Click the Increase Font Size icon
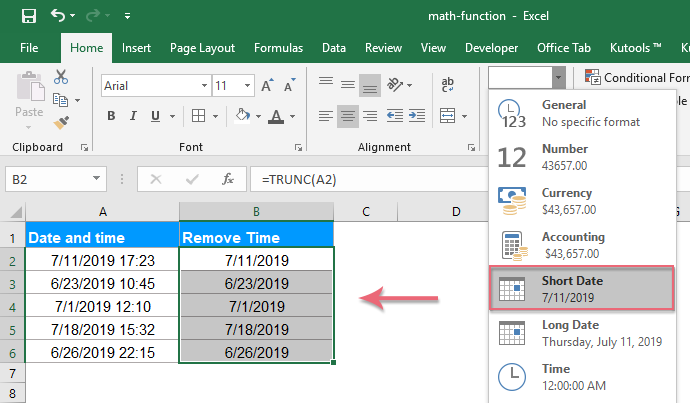This screenshot has width=690, height=403. (264, 86)
